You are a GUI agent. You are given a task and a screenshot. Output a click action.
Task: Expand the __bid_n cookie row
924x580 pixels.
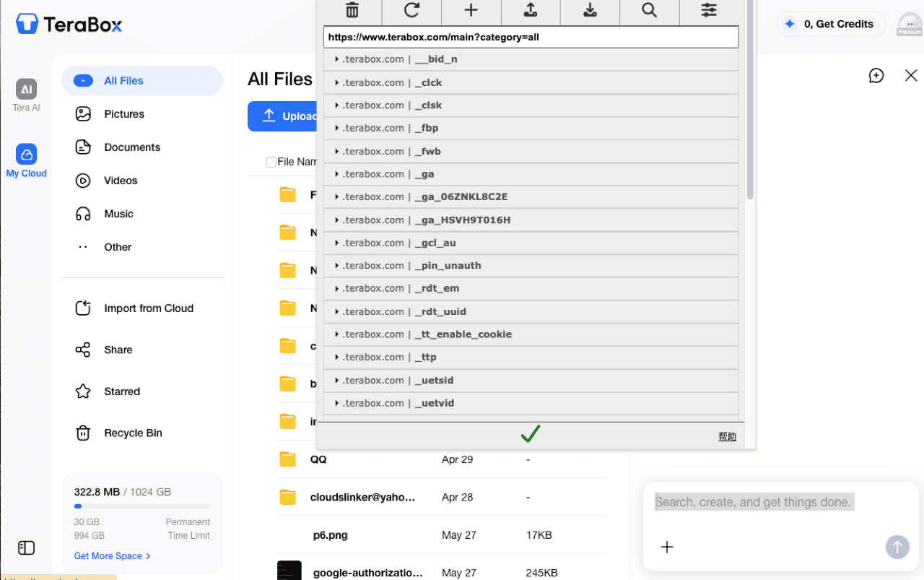[531, 59]
